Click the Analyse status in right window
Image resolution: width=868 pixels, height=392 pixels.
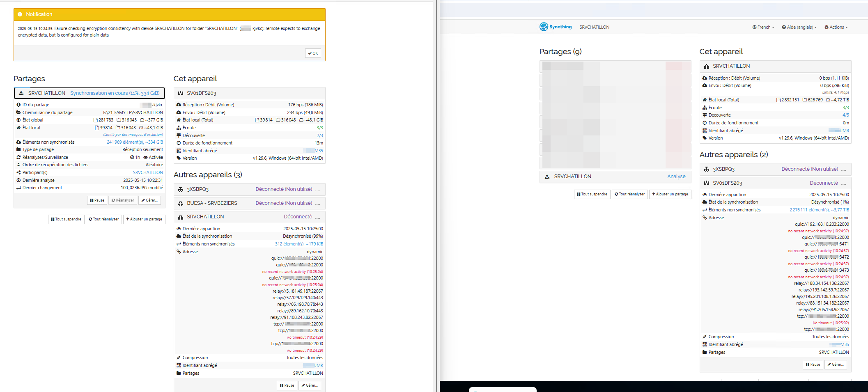click(676, 177)
